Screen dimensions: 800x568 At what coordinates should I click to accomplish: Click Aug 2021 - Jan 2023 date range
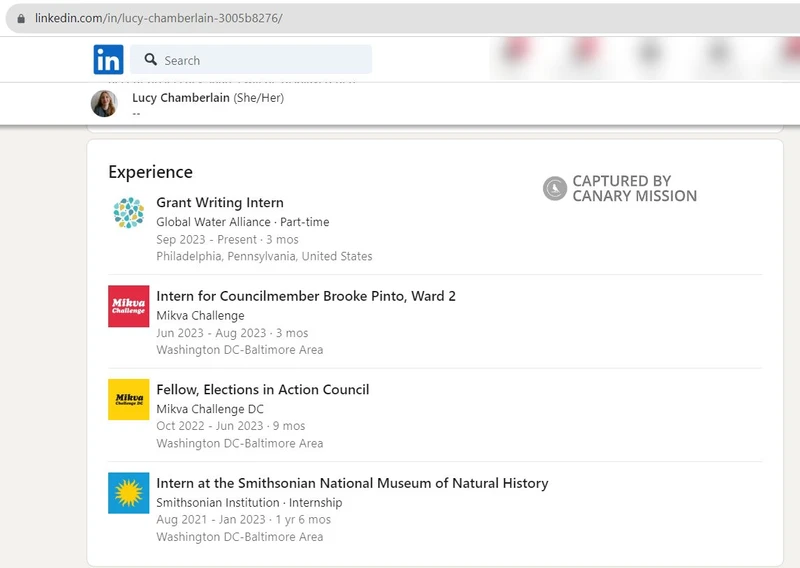pos(211,520)
